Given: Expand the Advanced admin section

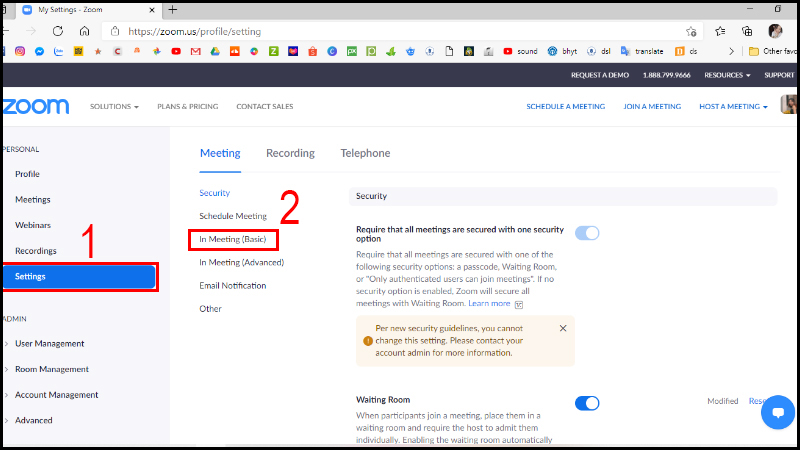Looking at the screenshot, I should click(33, 420).
